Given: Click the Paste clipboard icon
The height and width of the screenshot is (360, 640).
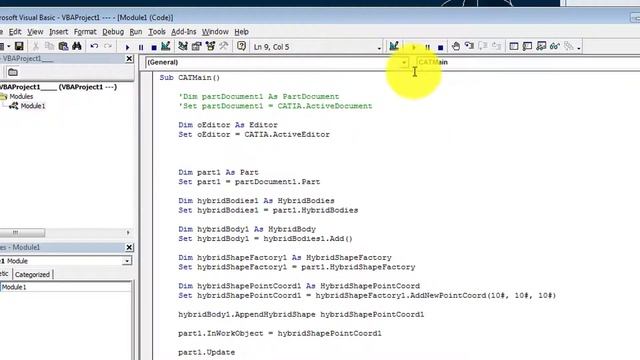Looking at the screenshot, I should [63, 47].
